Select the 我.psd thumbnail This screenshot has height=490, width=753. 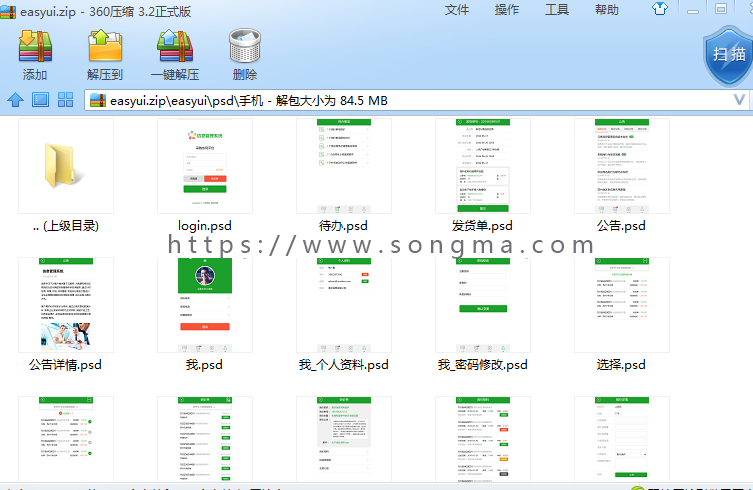pos(205,305)
